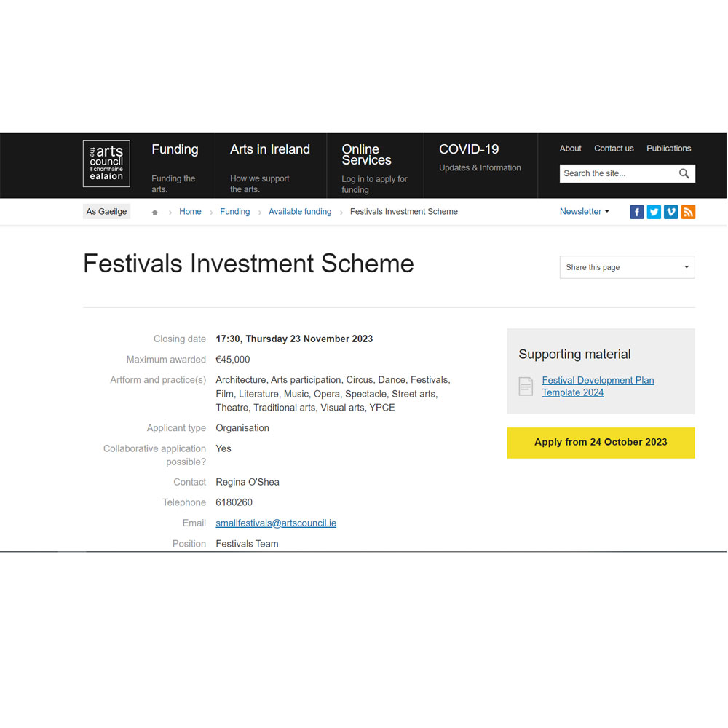Open the RSS feed icon
This screenshot has width=728, height=728.
(688, 212)
